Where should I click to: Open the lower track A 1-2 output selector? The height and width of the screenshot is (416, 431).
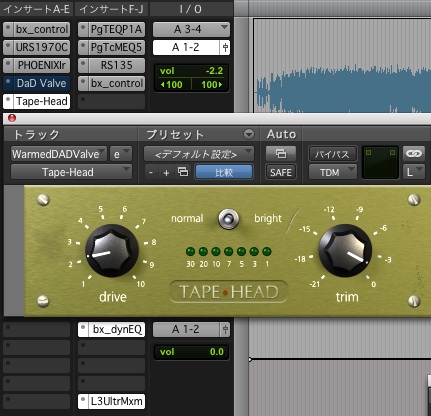pos(186,330)
